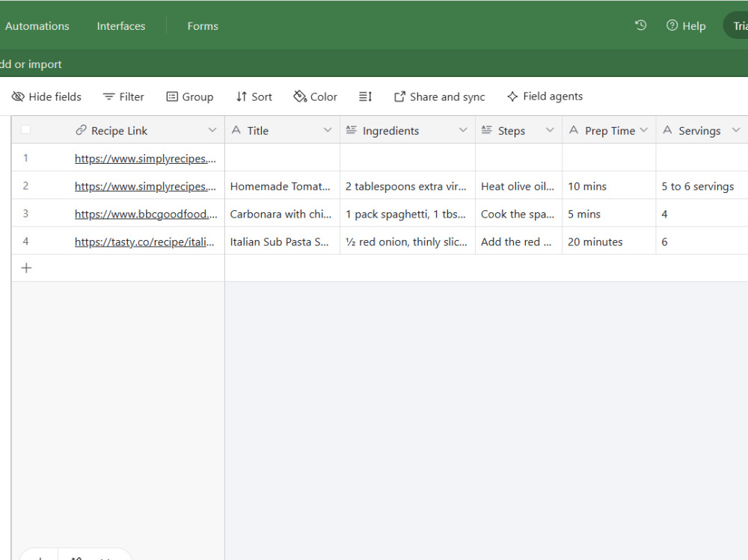
Task: Expand Prep Time column dropdown arrow
Action: pos(644,130)
